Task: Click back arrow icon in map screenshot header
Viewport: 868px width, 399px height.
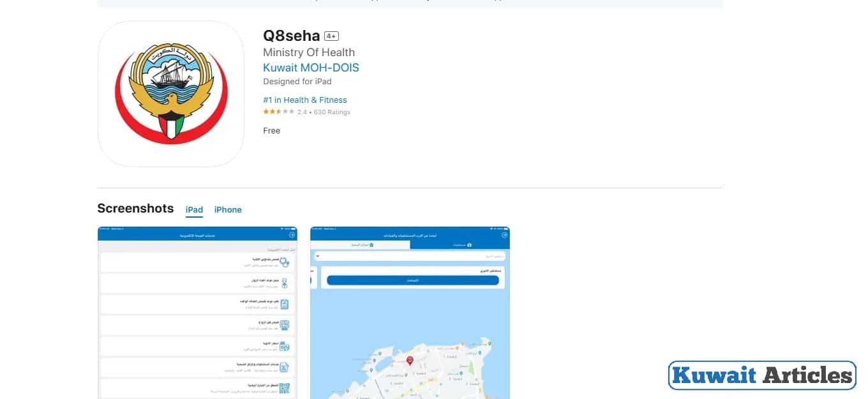Action: point(504,236)
